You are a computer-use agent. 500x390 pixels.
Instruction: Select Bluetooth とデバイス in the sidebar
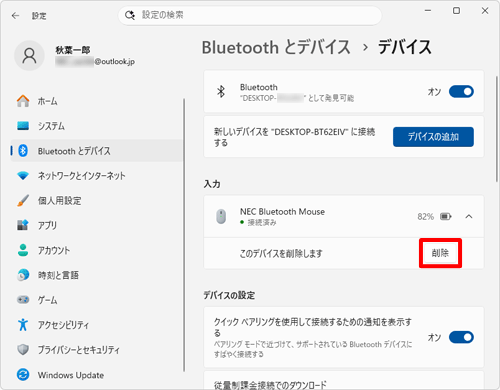point(97,151)
